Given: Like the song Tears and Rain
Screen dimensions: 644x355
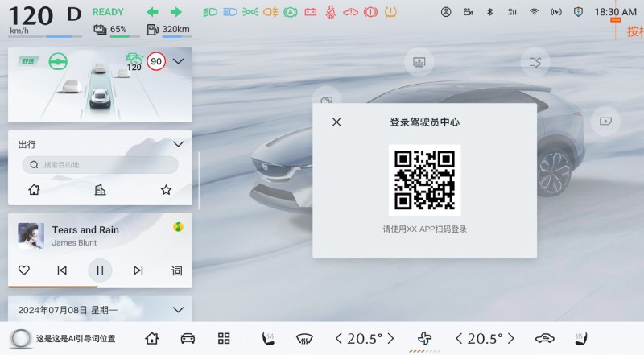Looking at the screenshot, I should [24, 270].
